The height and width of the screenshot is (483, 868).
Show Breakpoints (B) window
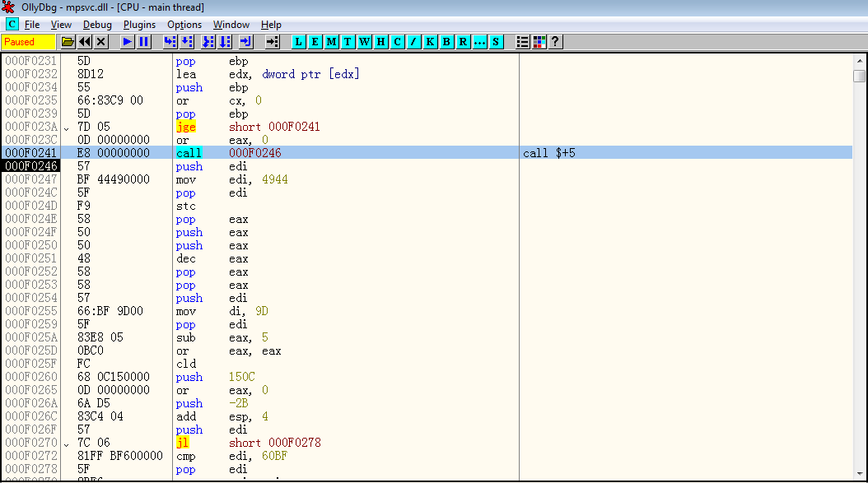446,41
